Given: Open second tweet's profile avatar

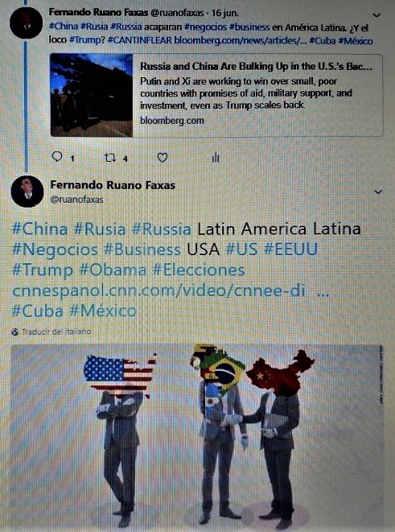Looking at the screenshot, I should [x=27, y=191].
